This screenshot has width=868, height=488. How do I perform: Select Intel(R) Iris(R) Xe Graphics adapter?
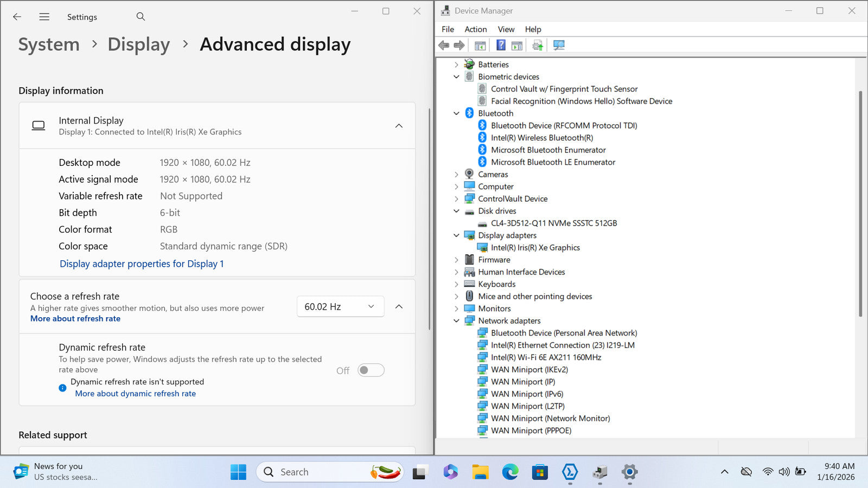(x=535, y=248)
